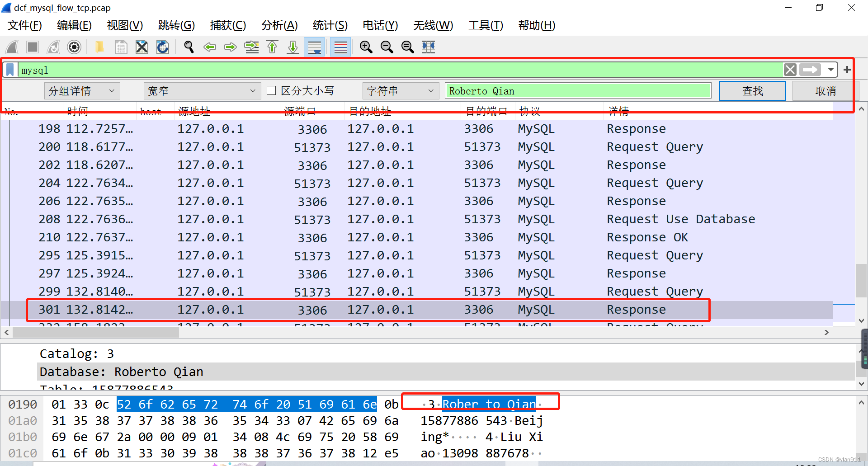
Task: Click the plus add filter button
Action: pyautogui.click(x=847, y=70)
